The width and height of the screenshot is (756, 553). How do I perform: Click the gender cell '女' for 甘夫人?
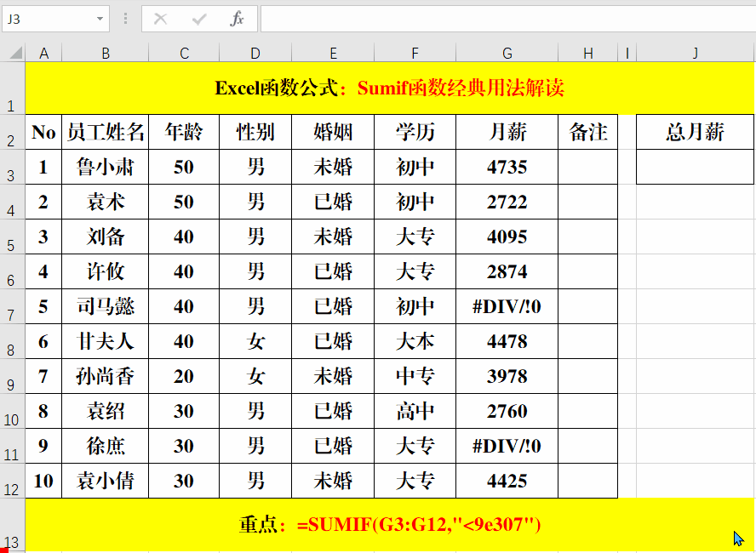click(255, 341)
